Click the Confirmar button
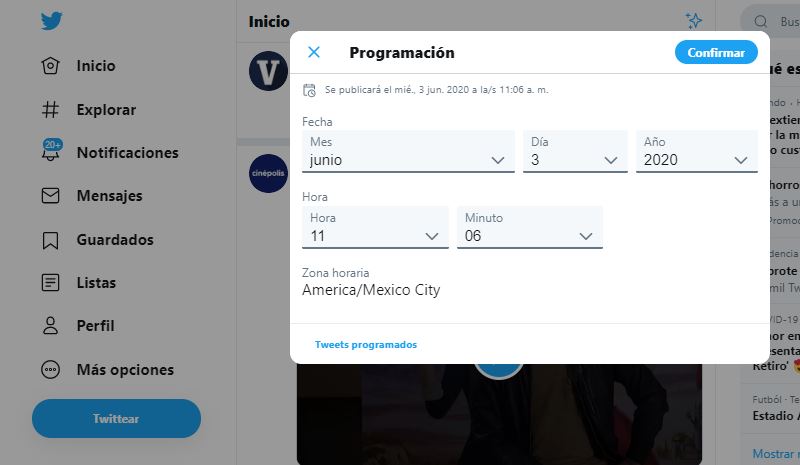 [716, 52]
